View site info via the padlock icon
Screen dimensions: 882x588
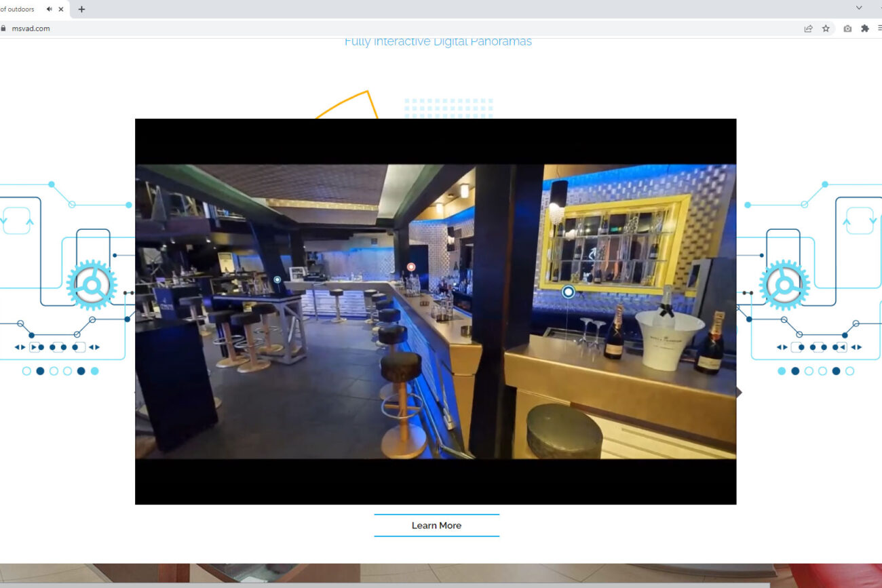pos(3,28)
